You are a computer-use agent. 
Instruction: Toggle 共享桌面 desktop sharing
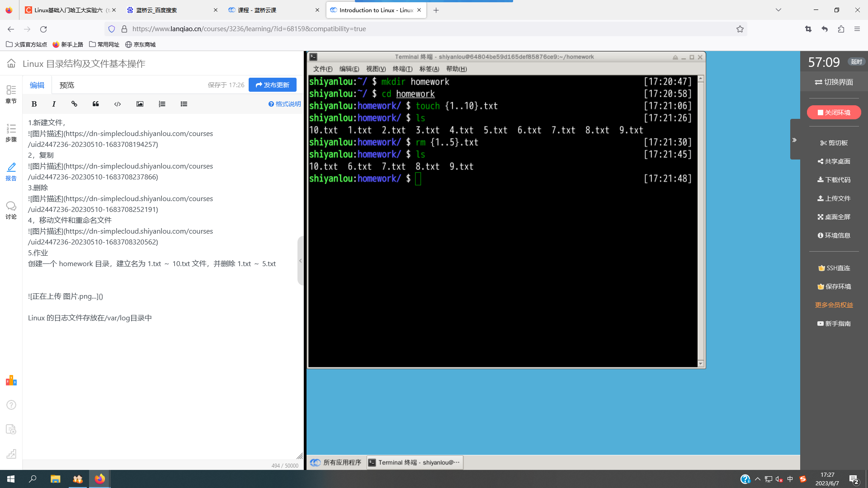[x=834, y=161]
